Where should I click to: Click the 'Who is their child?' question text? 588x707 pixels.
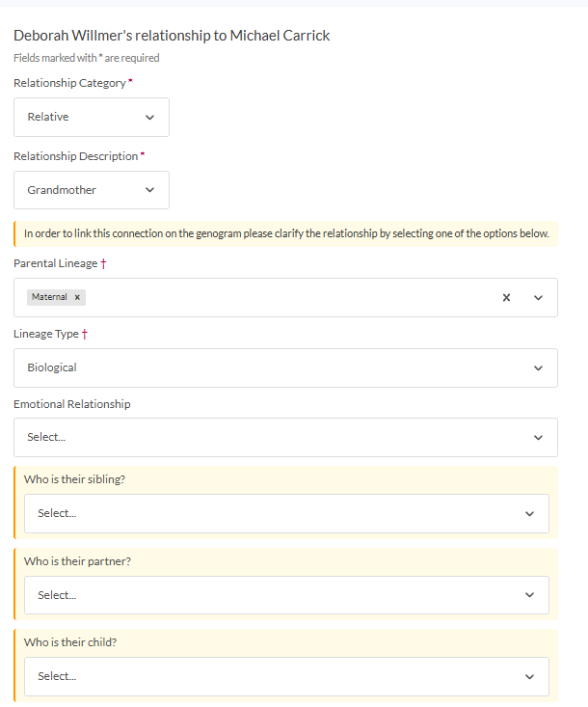pyautogui.click(x=70, y=642)
